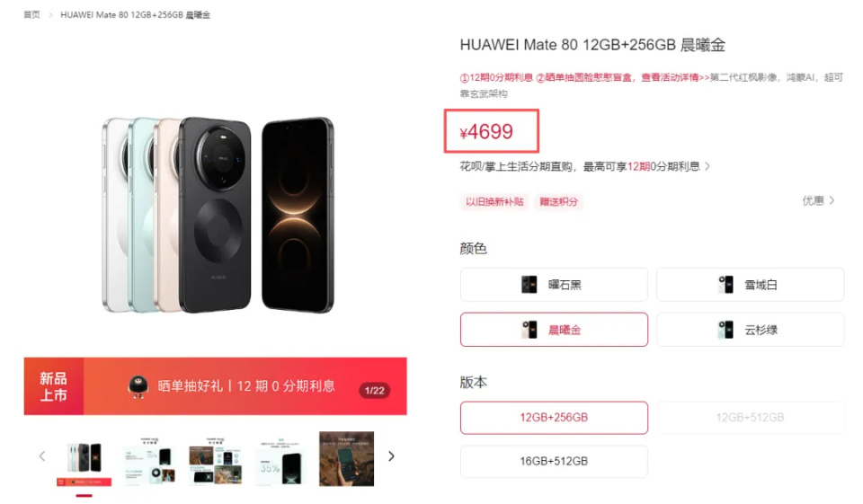Show previous thumbnails with left arrow
Viewport: 863px width, 504px height.
point(42,456)
